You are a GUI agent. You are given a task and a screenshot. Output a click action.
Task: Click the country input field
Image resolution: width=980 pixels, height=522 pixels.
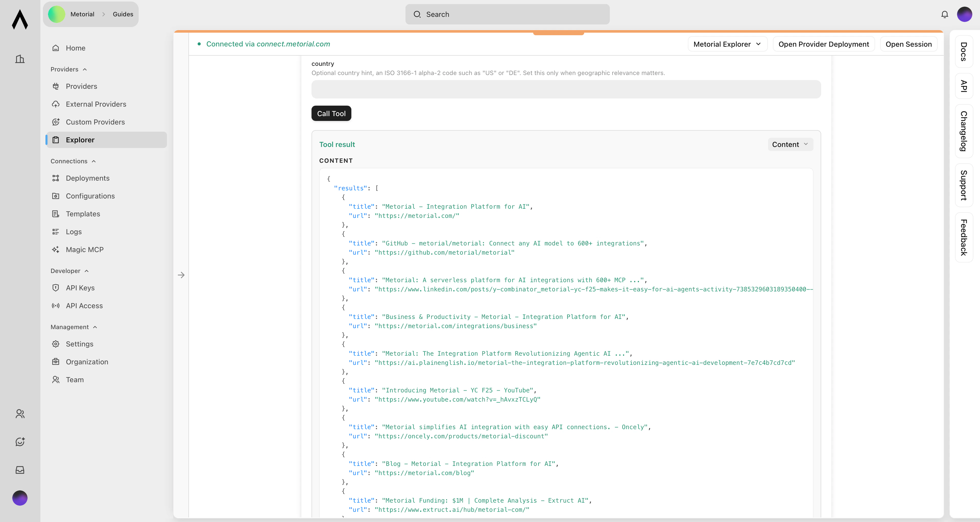pos(566,89)
